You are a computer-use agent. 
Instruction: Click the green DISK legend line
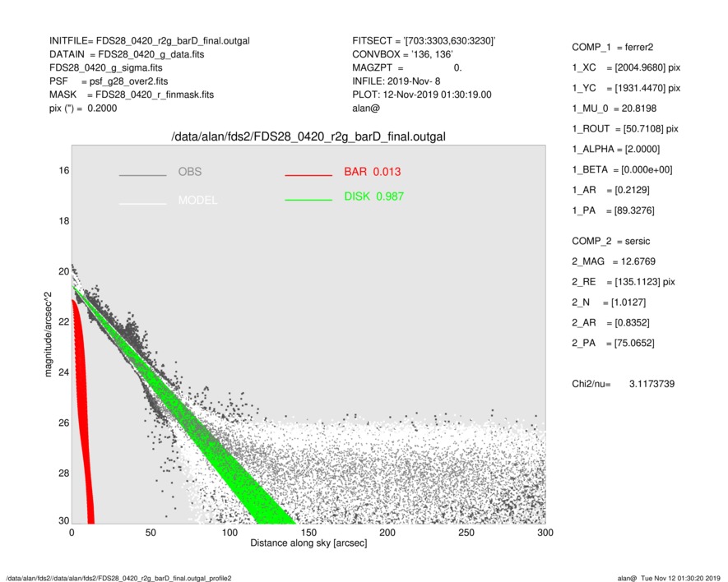pos(308,200)
